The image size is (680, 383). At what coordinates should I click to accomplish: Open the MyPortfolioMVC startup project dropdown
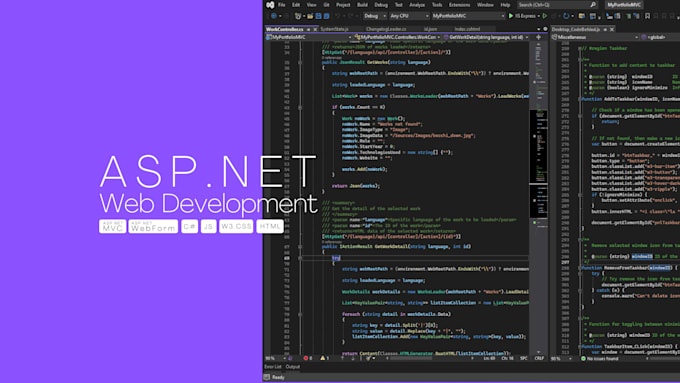(468, 16)
